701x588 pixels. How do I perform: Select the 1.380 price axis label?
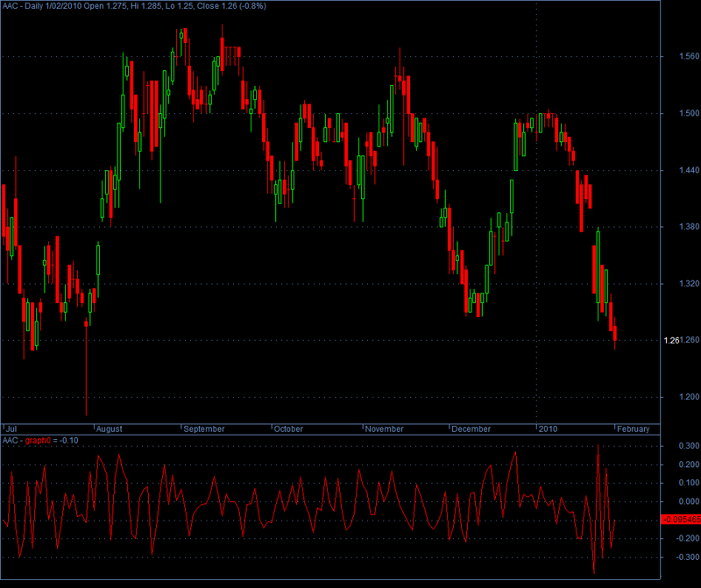pos(689,227)
